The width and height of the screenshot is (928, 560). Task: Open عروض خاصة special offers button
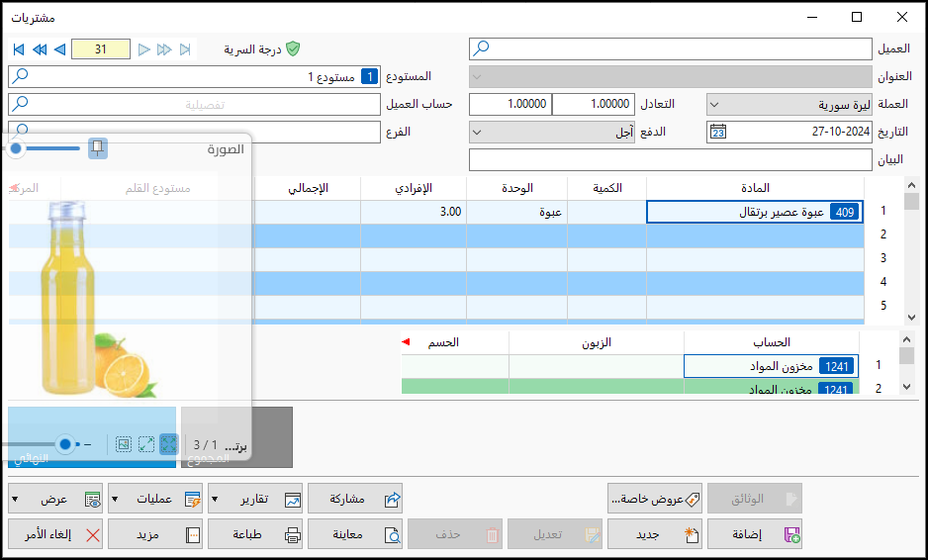[x=655, y=499]
